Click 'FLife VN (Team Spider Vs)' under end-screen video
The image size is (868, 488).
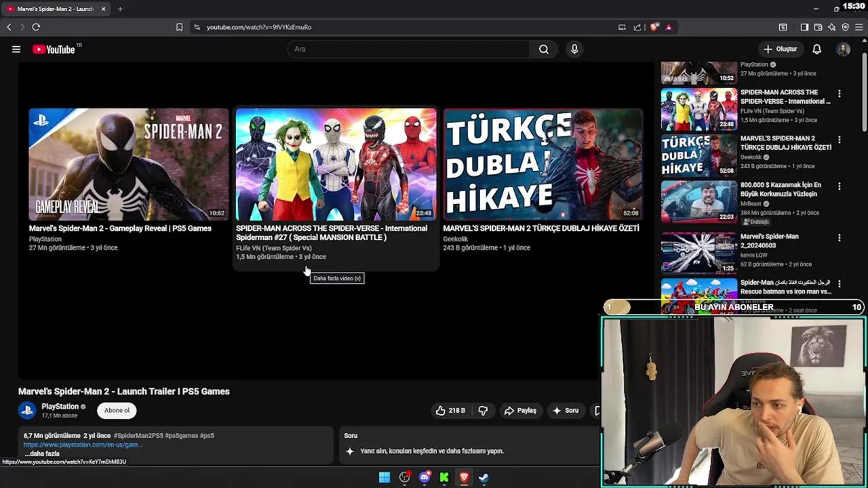(x=274, y=248)
